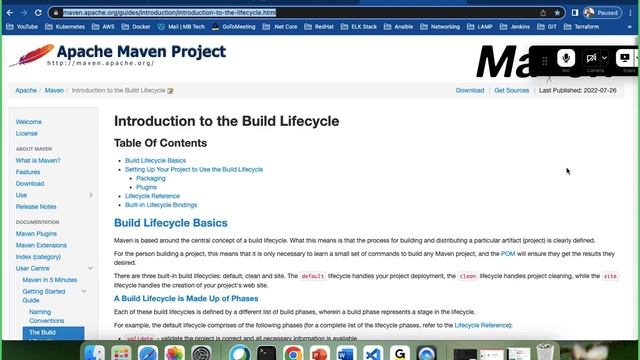
Task: Open the Get Sources link
Action: 511,90
